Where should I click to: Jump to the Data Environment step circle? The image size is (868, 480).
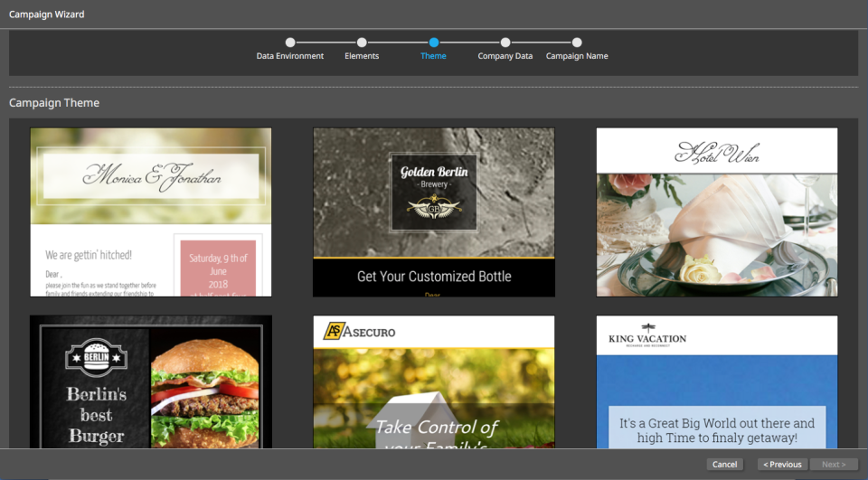pyautogui.click(x=290, y=42)
